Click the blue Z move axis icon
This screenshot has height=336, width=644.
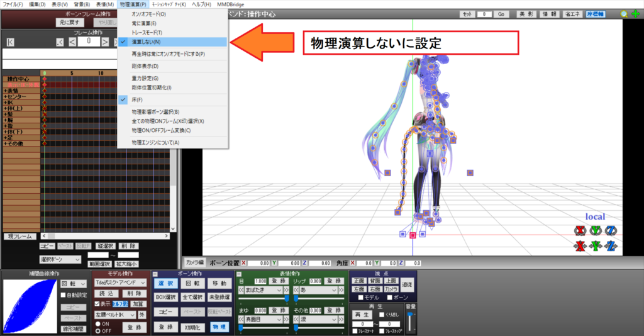tap(611, 246)
